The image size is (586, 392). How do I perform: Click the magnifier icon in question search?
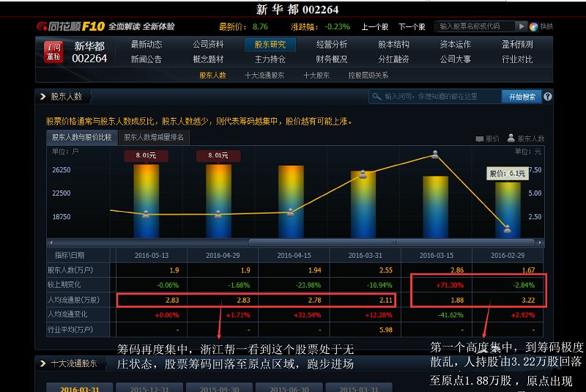tap(377, 97)
